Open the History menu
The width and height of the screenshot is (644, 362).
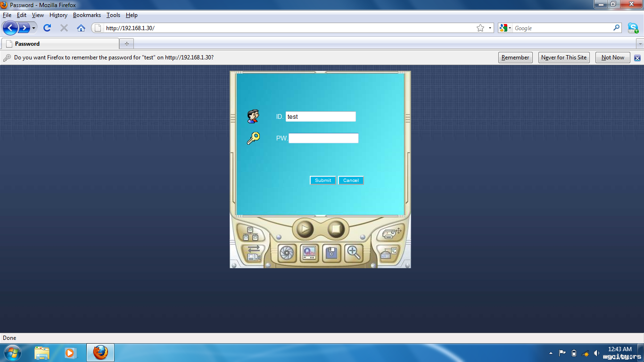click(x=58, y=15)
